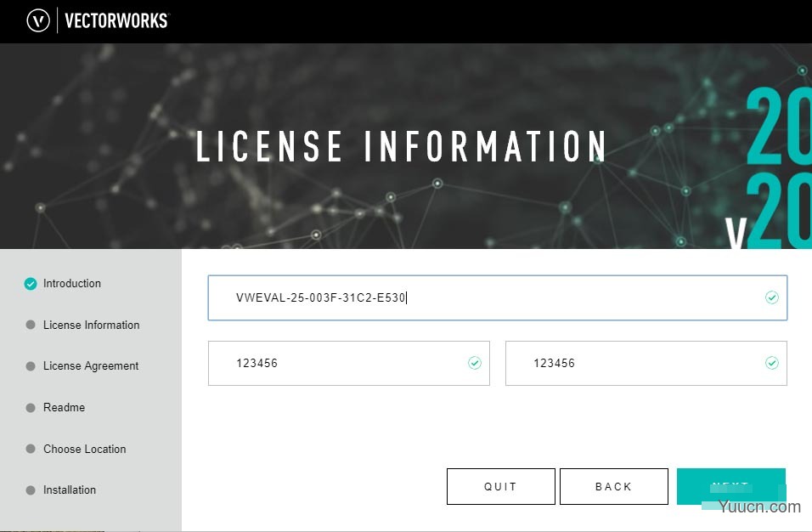812x532 pixels.
Task: Go to the License Agreement step
Action: coord(91,365)
